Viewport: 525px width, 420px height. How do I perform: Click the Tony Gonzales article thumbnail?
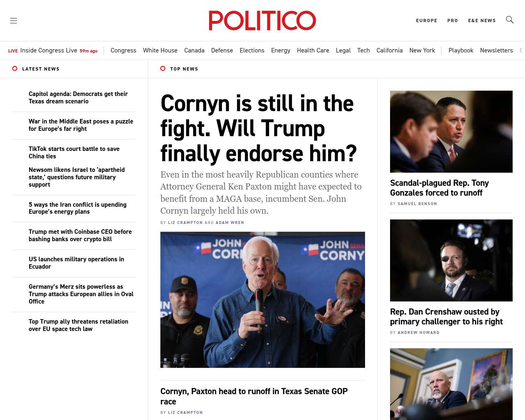click(451, 132)
